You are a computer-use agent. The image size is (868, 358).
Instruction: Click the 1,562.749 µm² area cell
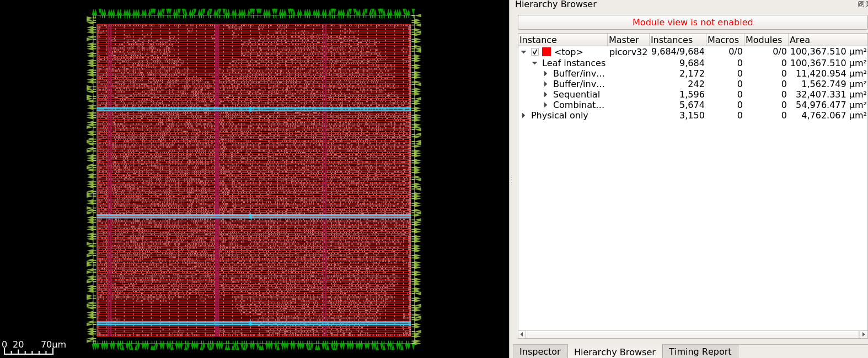pos(834,84)
